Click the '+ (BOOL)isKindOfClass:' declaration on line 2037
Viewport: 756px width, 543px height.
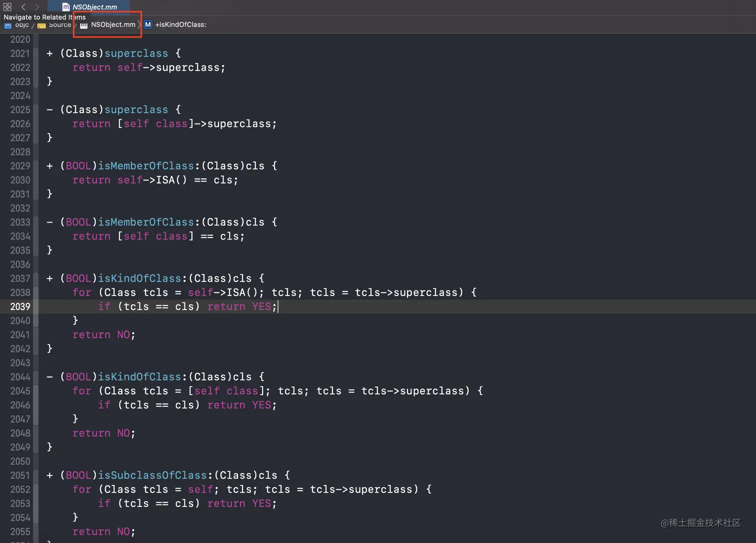pyautogui.click(x=155, y=278)
